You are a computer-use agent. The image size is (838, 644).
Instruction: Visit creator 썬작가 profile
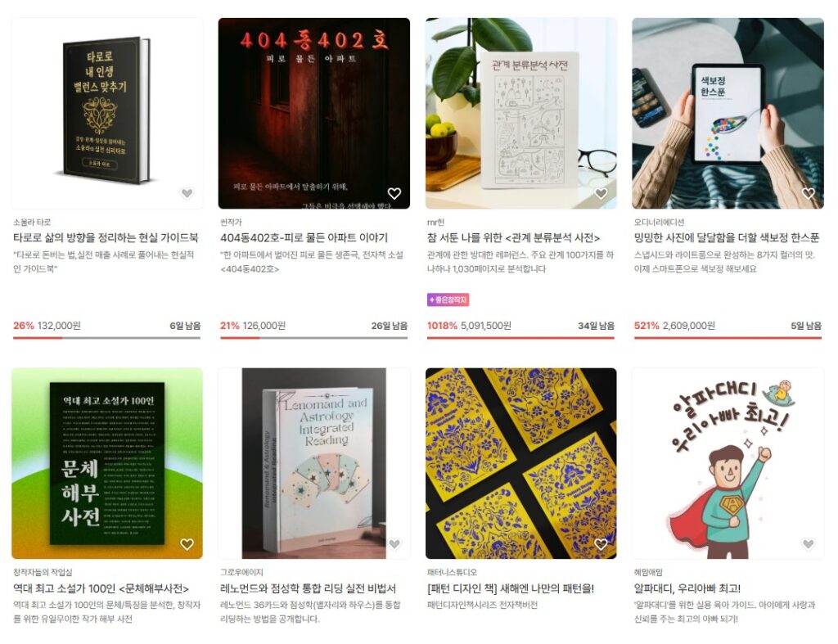tap(231, 222)
